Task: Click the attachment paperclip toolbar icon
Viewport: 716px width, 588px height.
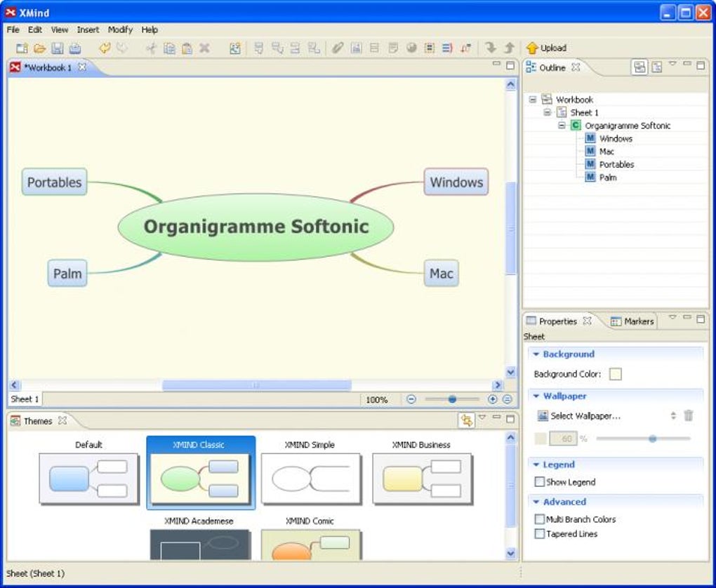Action: [338, 48]
